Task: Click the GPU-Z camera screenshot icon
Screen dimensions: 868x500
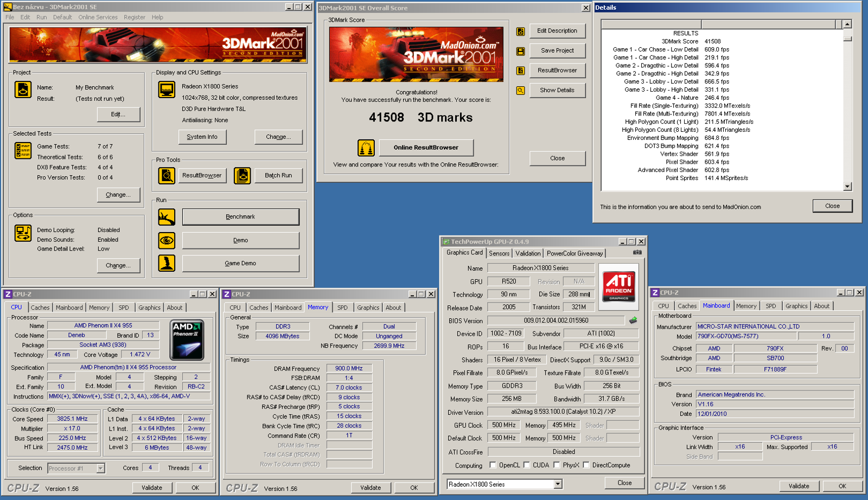Action: 637,253
